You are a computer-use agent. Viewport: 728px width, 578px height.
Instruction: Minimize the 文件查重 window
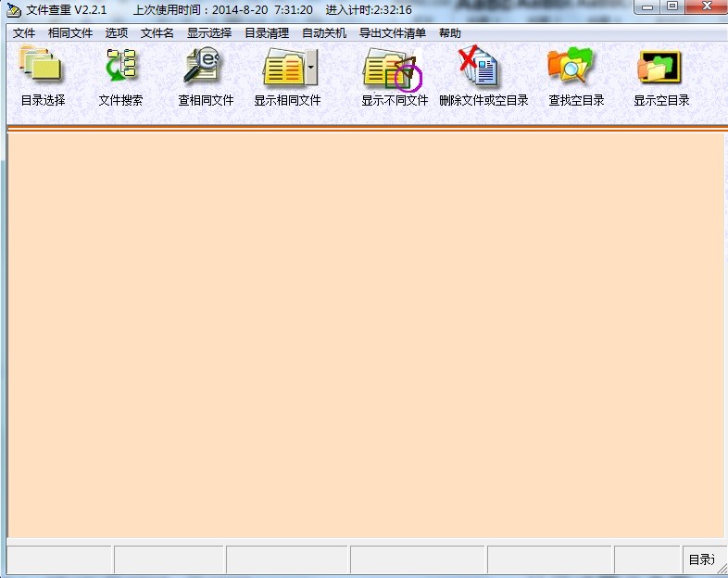click(647, 7)
